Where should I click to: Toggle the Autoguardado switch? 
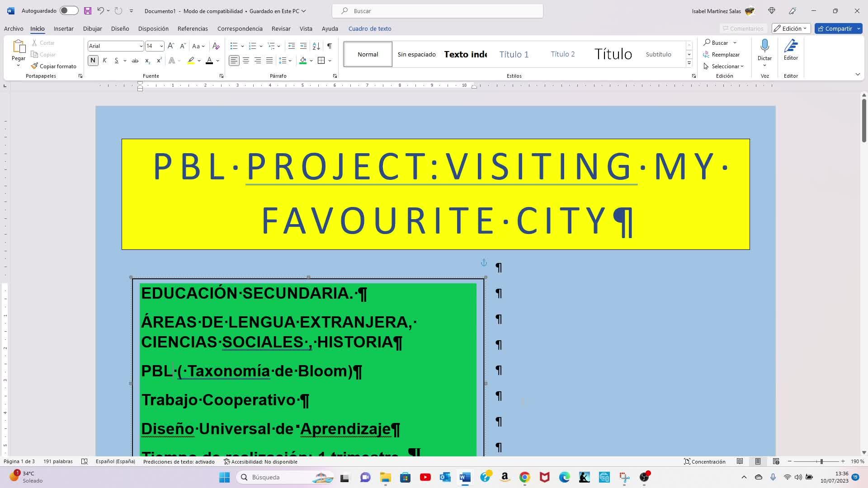tap(69, 11)
